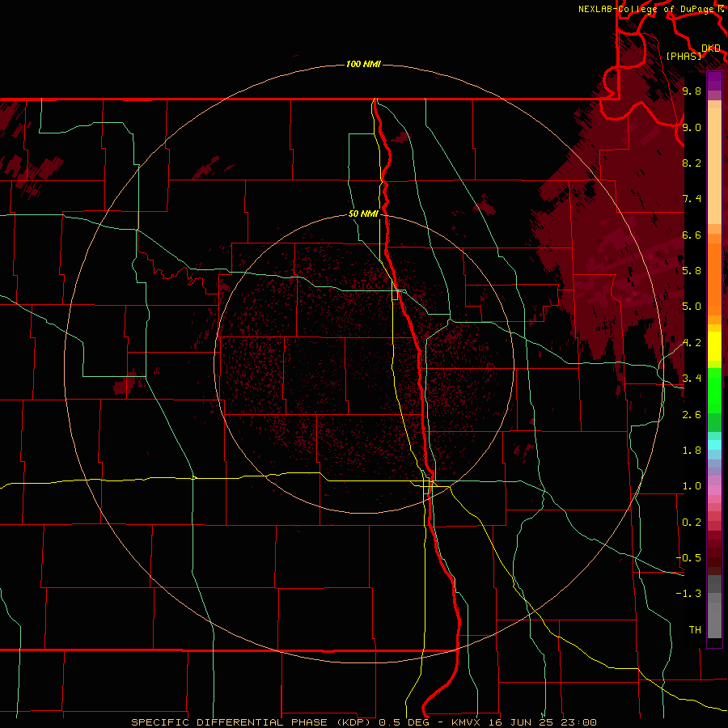Viewport: 728px width, 728px height.
Task: Click the [PHAS] units label
Action: pos(684,56)
